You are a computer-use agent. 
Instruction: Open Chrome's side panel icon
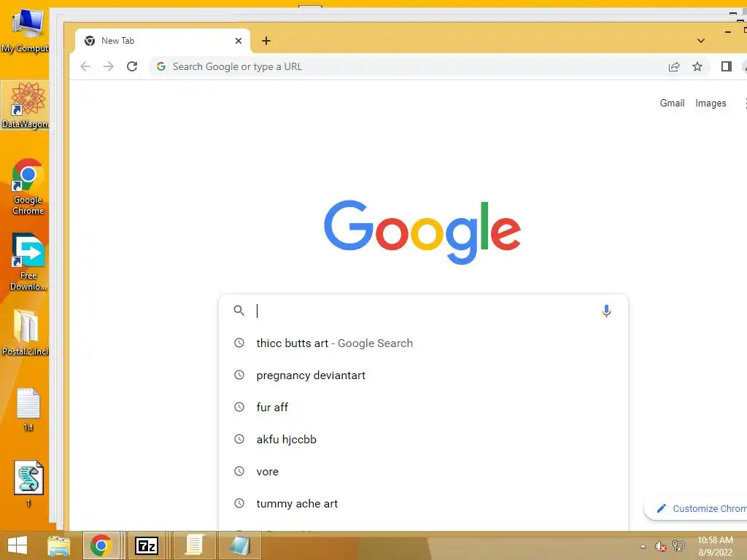[726, 66]
